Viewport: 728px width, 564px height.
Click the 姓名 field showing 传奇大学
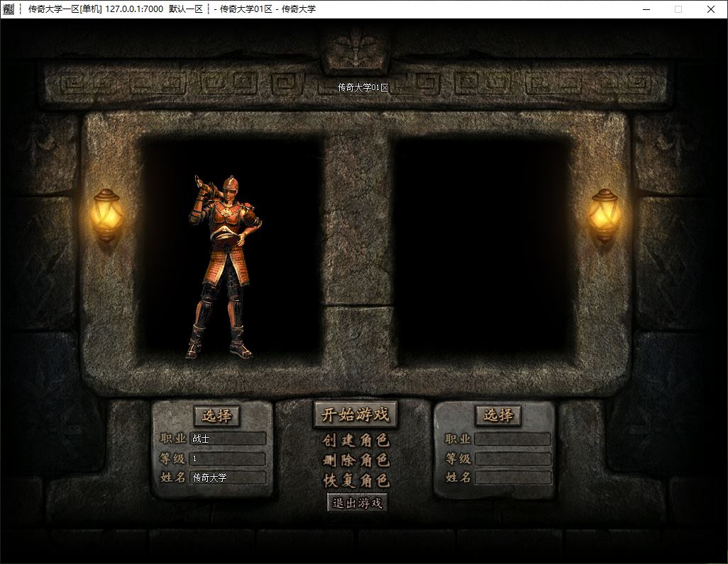(228, 477)
